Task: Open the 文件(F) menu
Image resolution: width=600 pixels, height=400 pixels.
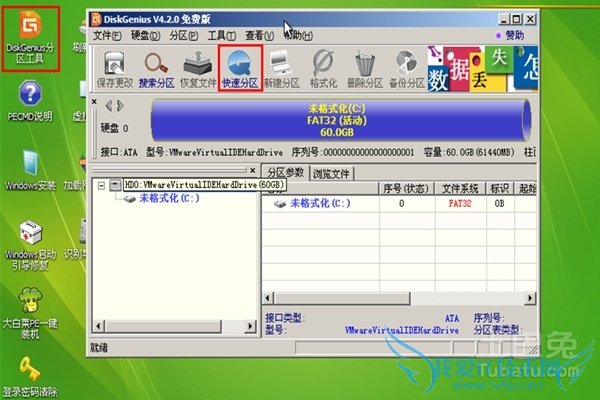Action: point(107,36)
